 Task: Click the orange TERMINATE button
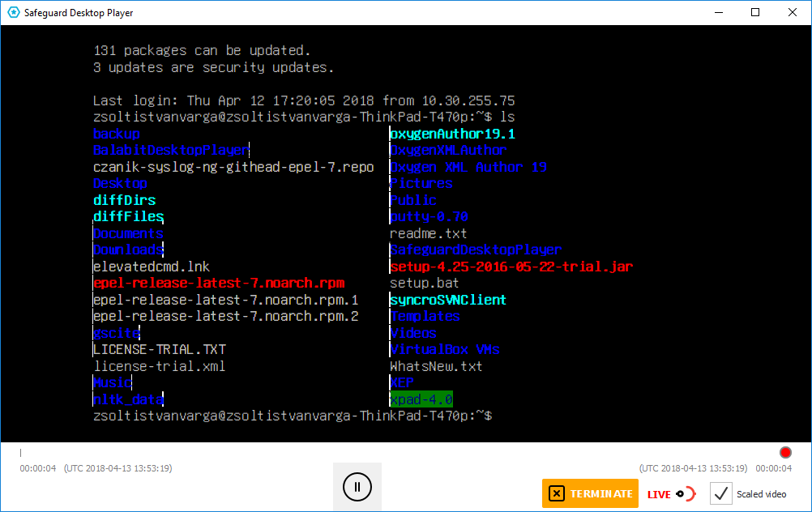pos(590,493)
